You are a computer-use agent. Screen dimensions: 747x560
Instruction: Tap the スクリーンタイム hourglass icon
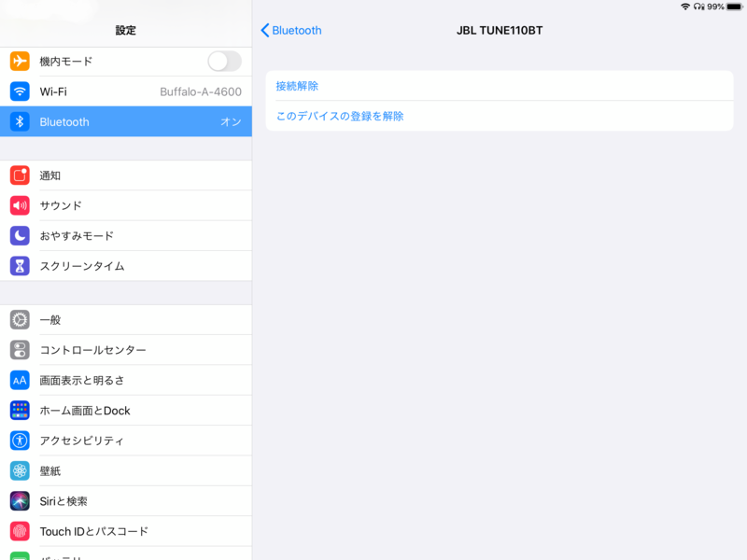coord(20,266)
